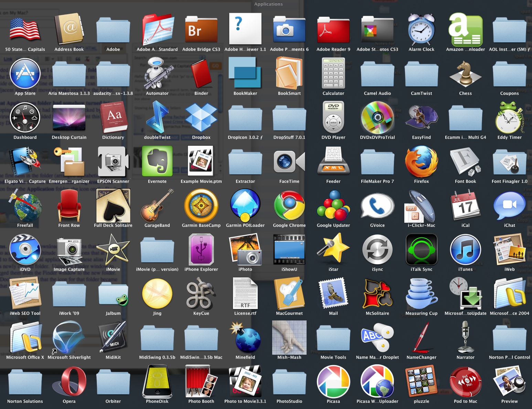Screen dimensions: 532x409
Task: Open the Adobe folder
Action: click(x=113, y=30)
